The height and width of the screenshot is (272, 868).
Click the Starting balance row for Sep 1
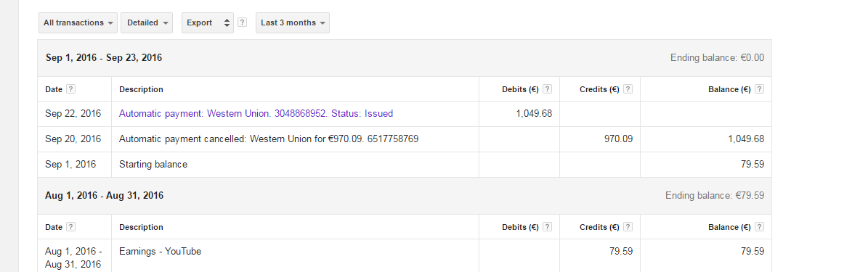pos(405,165)
